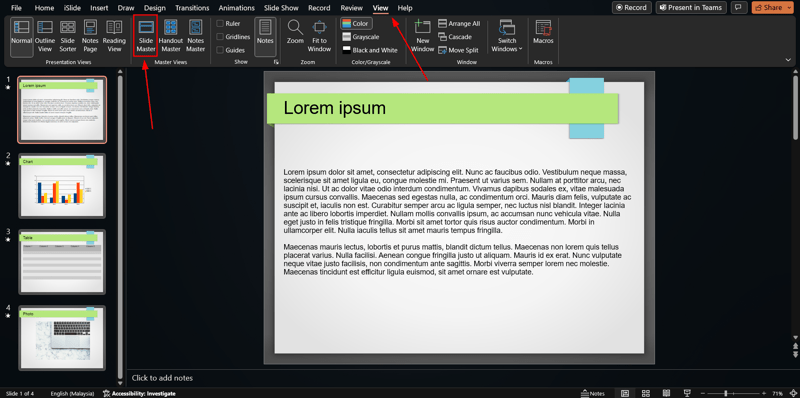
Task: Open the Design tab
Action: [155, 8]
